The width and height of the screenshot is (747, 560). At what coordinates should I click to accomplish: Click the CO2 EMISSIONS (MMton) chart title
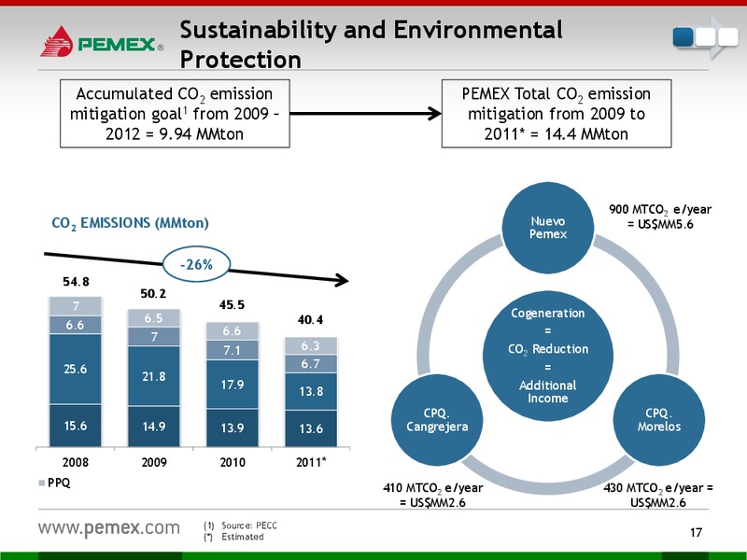click(130, 223)
